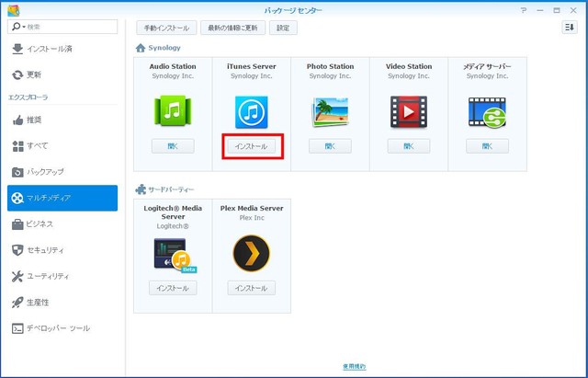Screen dimensions: 588x378
Task: Select the ビジネス category
Action: click(x=62, y=224)
